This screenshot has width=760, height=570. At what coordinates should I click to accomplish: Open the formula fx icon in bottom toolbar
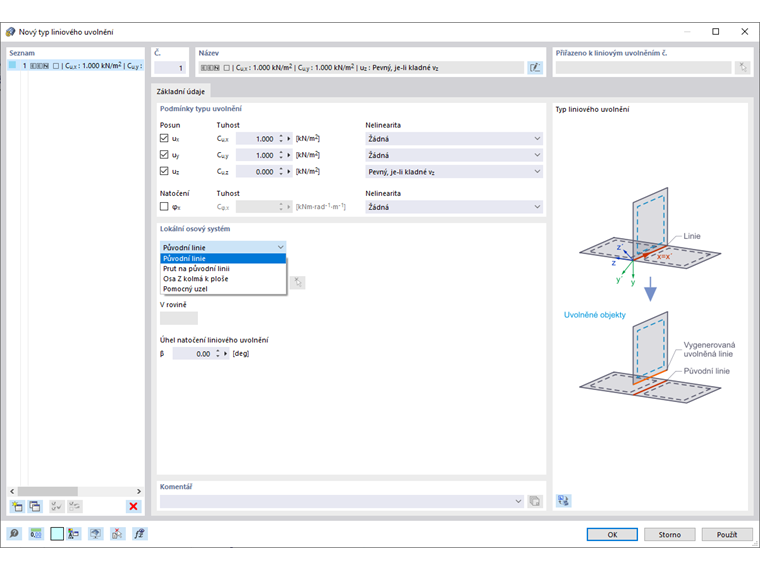pos(139,534)
